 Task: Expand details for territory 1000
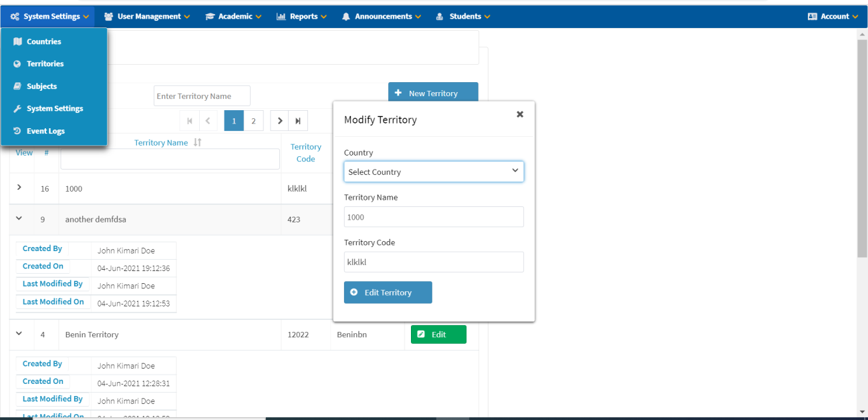tap(19, 188)
